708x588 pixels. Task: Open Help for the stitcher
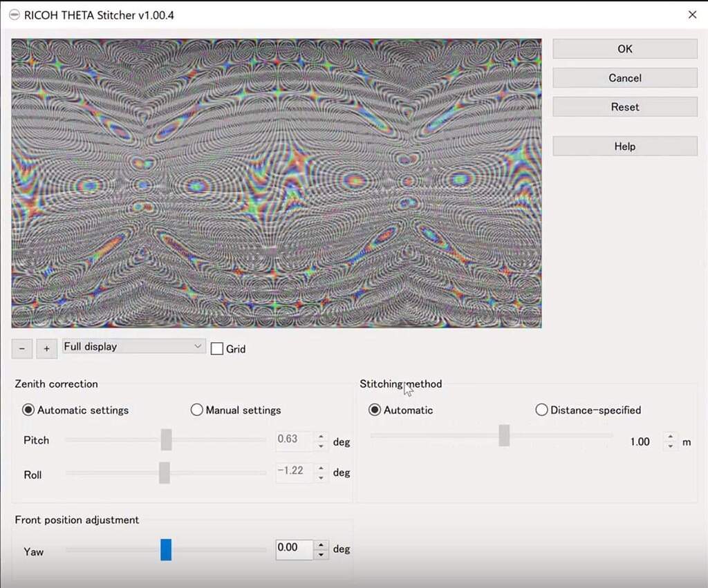[x=624, y=146]
